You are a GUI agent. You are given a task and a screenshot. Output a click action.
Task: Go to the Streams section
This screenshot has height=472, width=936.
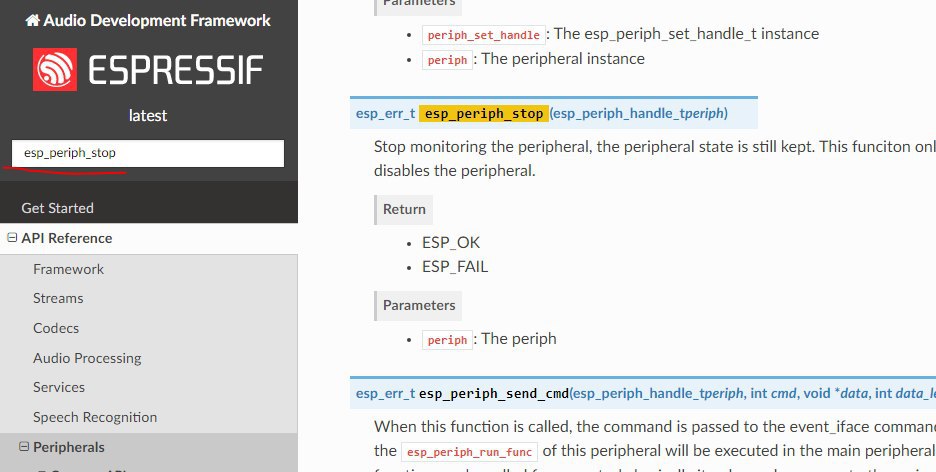point(58,298)
